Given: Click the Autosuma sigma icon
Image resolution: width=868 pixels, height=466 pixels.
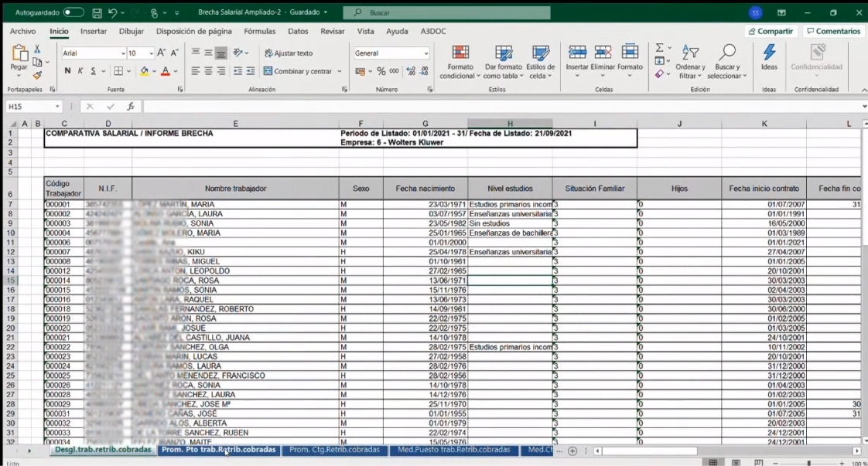Looking at the screenshot, I should tap(659, 48).
